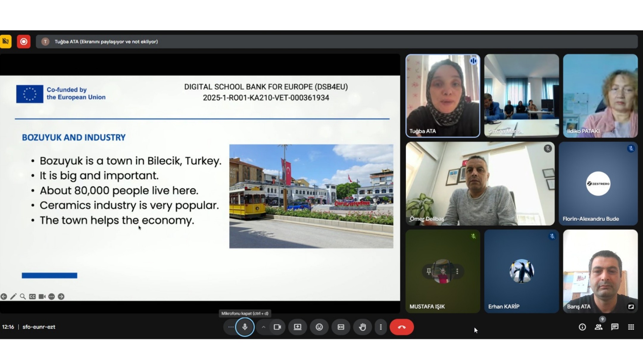Viewport: 643px width, 364px height.
Task: Select Barış ATA's video thumbnail
Action: click(600, 271)
